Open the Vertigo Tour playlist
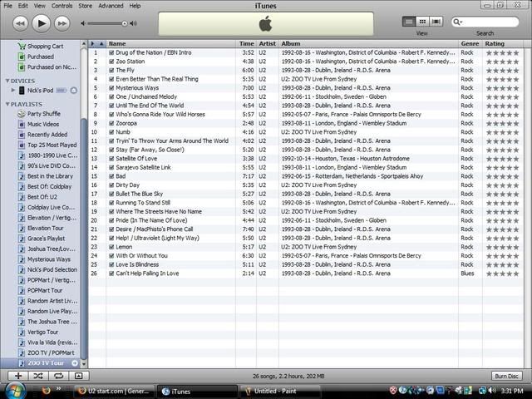 pyautogui.click(x=38, y=332)
